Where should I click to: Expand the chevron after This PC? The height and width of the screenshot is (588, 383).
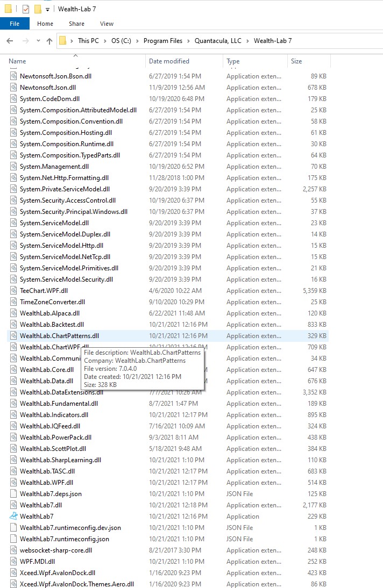click(105, 41)
